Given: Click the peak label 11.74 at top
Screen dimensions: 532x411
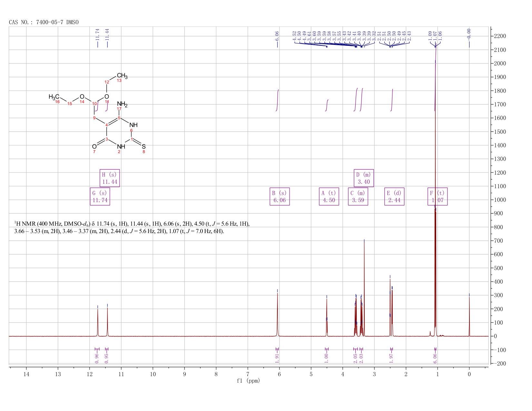Looking at the screenshot, I should click(x=98, y=34).
